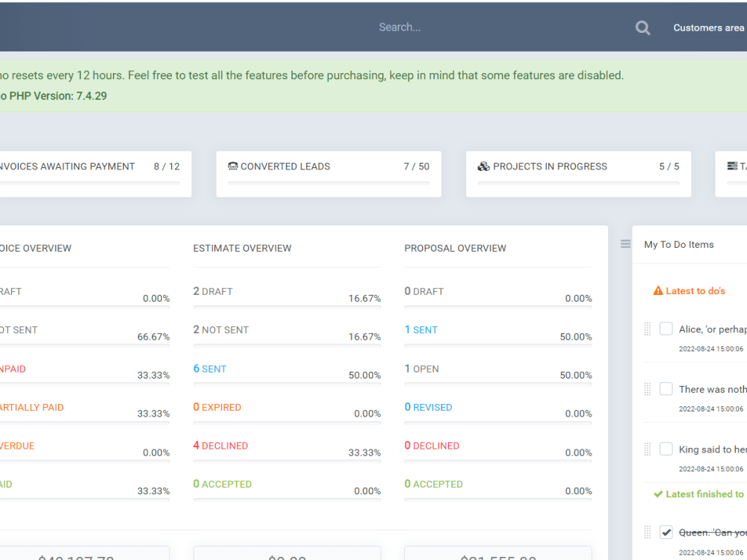Click the headset icon on Converted Leads widget

pyautogui.click(x=232, y=166)
